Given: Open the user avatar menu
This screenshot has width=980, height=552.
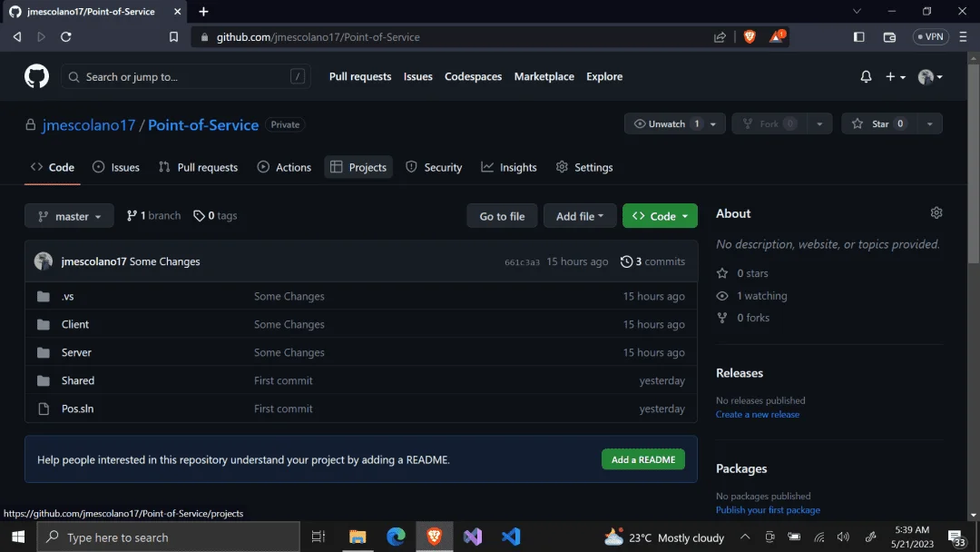Looking at the screenshot, I should click(930, 76).
